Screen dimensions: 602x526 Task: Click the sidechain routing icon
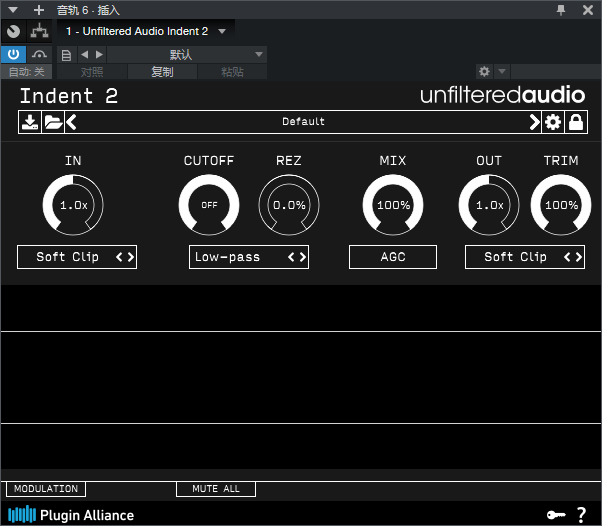(x=40, y=31)
